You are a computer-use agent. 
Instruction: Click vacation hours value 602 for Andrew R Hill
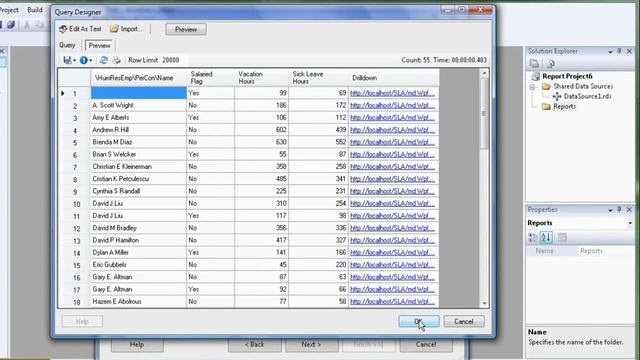[262, 130]
